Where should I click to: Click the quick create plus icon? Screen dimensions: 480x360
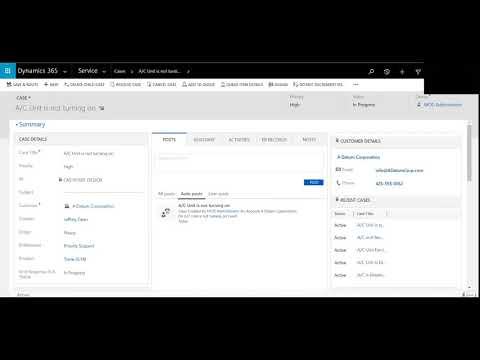coord(402,71)
